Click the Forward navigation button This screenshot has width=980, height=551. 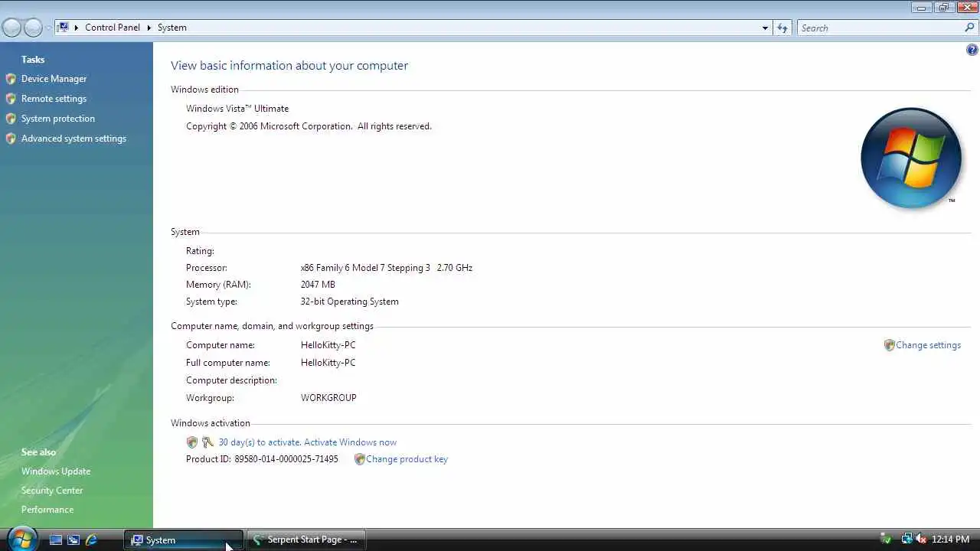click(33, 28)
